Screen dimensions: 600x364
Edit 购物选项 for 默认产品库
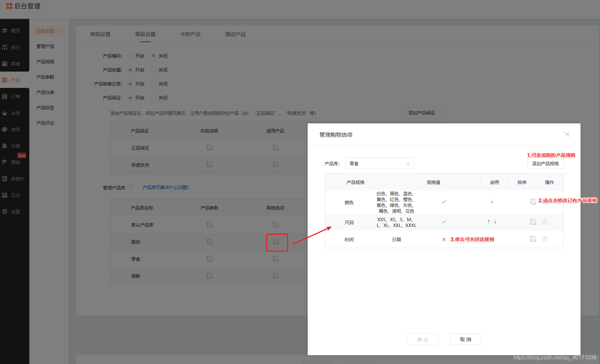276,225
